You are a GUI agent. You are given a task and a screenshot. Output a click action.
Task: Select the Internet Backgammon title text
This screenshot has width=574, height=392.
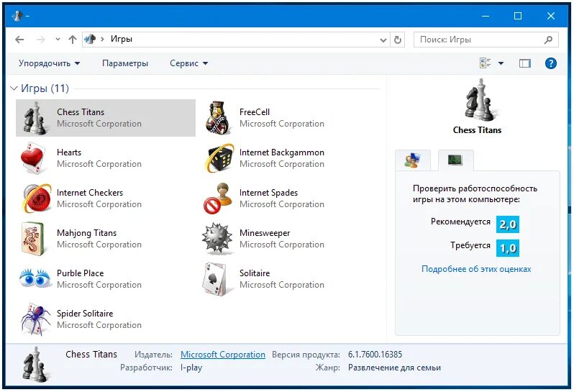coord(282,152)
